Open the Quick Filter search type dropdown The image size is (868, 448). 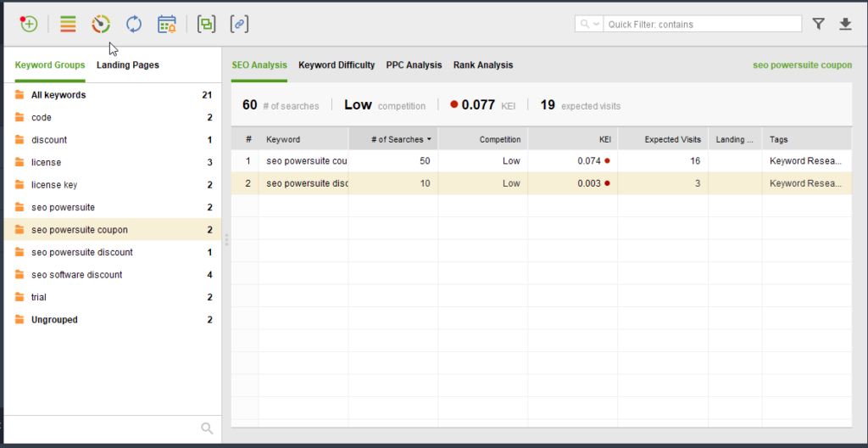pyautogui.click(x=590, y=24)
